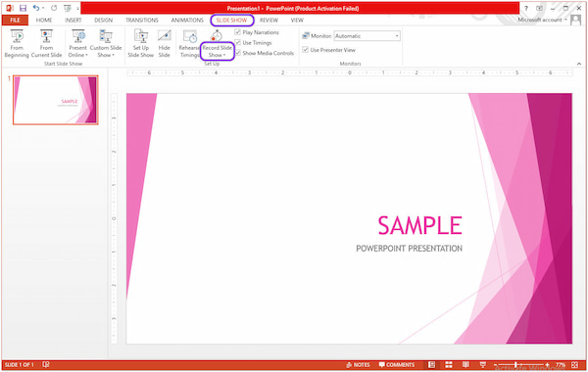The width and height of the screenshot is (588, 372).
Task: Select the SLIDE SHOW tab
Action: (x=231, y=21)
